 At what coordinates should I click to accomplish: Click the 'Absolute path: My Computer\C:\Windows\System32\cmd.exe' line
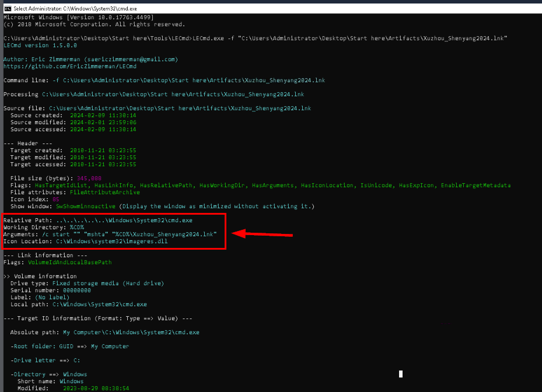point(105,332)
